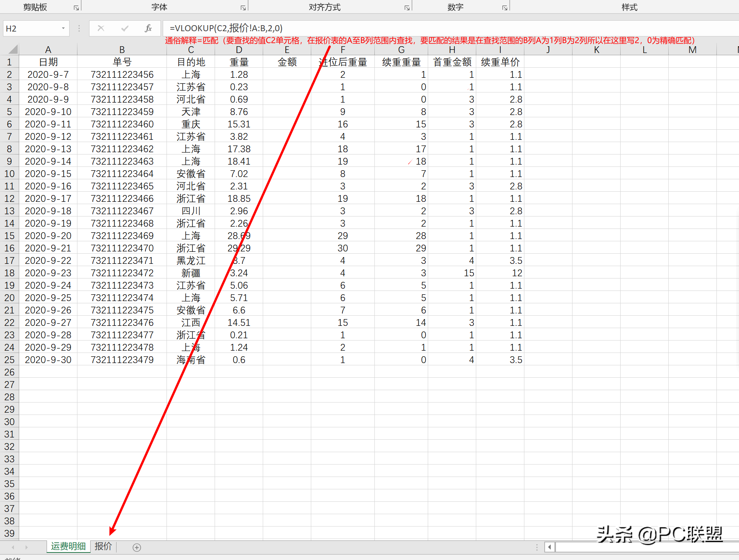
Task: Select the 运费明细 sheet tab
Action: pos(68,546)
